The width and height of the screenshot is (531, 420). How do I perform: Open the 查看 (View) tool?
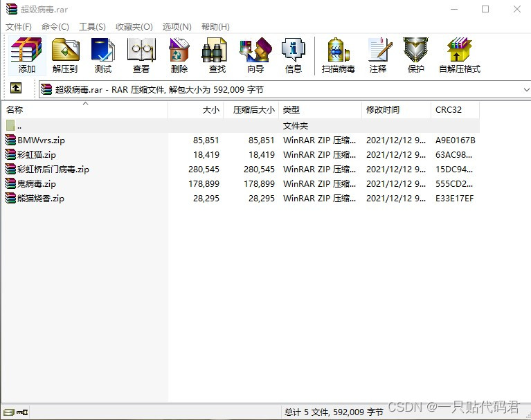pos(141,56)
